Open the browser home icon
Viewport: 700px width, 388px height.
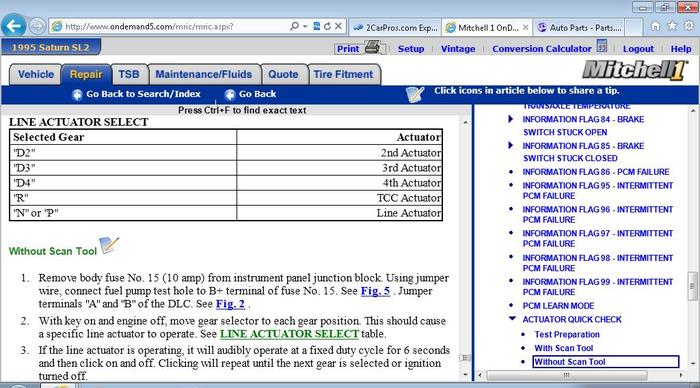pos(655,26)
